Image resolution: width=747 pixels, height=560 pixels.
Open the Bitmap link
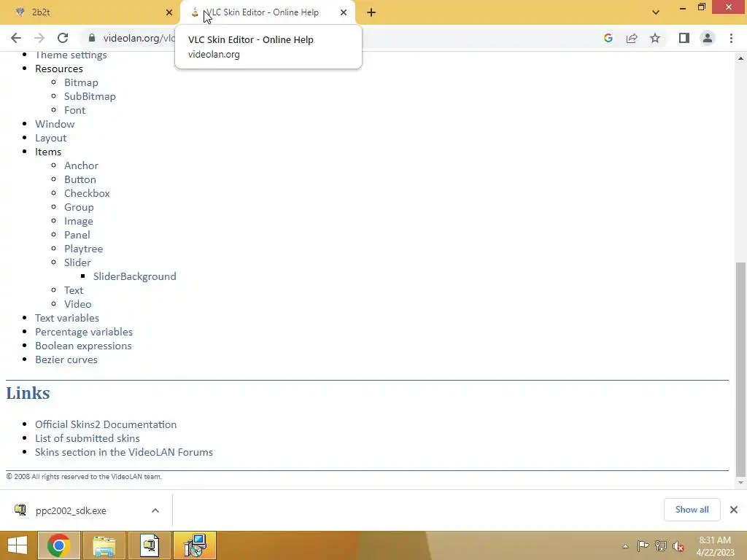tap(82, 82)
